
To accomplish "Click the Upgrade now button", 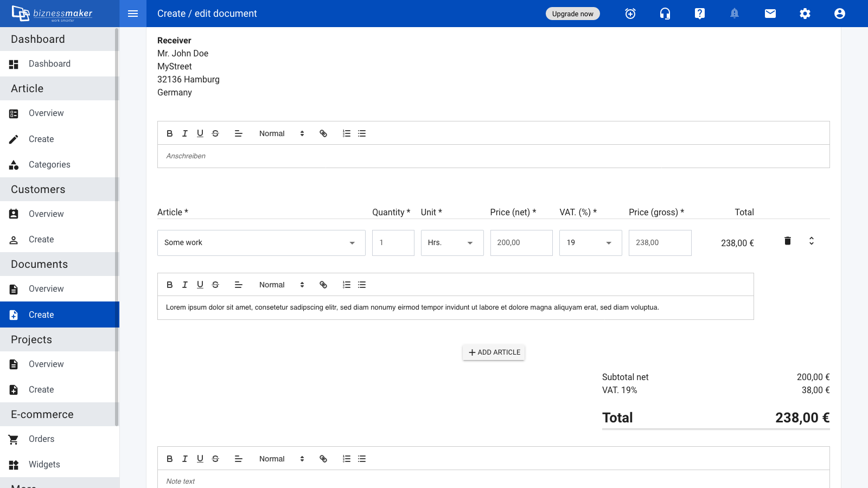I will (572, 14).
